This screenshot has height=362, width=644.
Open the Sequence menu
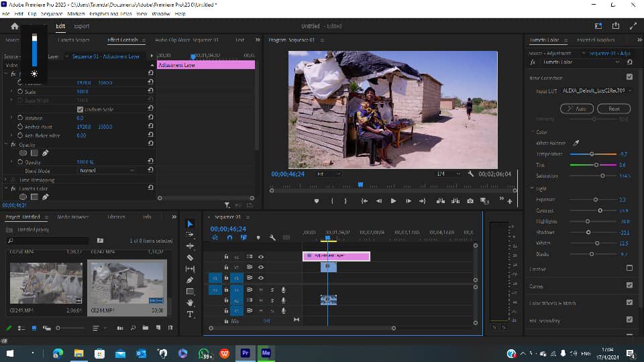click(x=52, y=13)
